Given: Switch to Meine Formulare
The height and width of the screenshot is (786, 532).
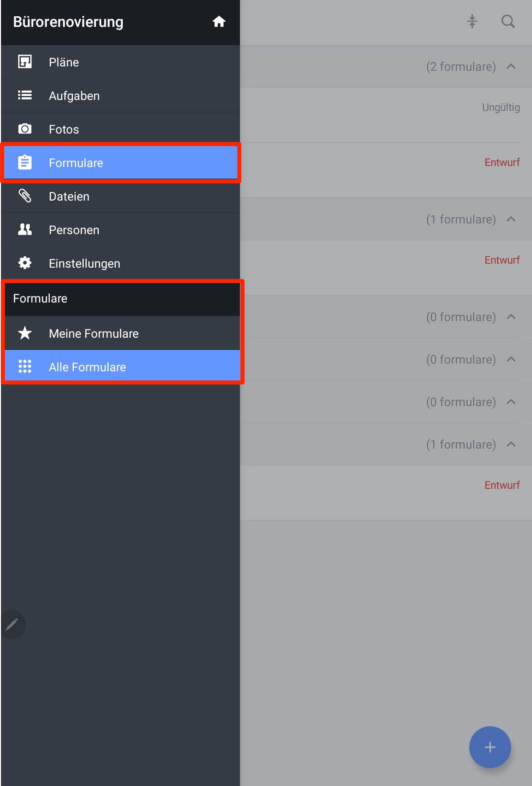Looking at the screenshot, I should [122, 333].
